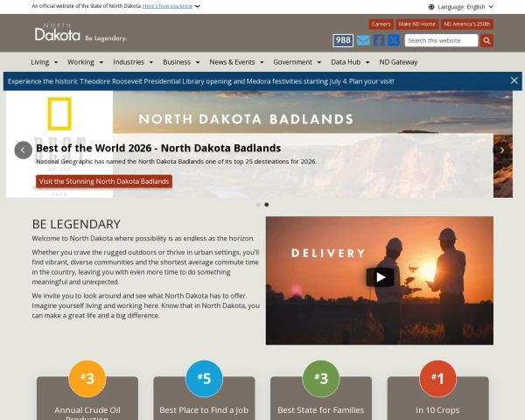Advance to next carousel slide arrow
This screenshot has height=420, width=525.
[x=502, y=150]
